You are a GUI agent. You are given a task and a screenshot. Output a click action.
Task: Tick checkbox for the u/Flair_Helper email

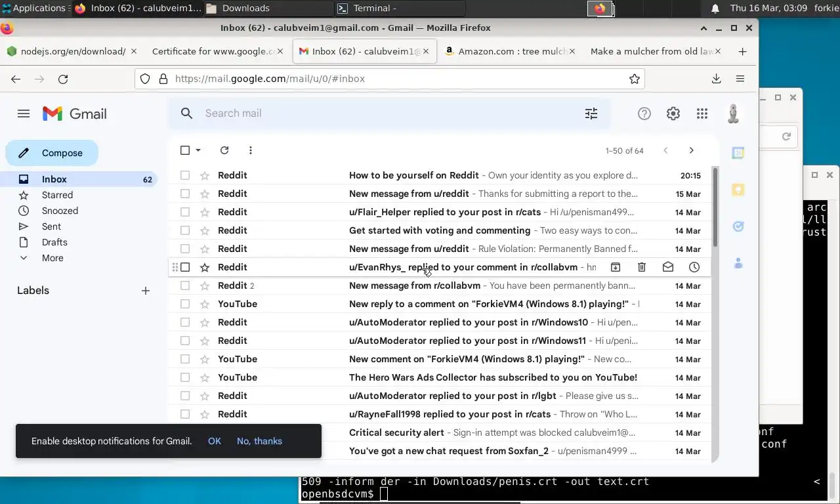(x=185, y=212)
